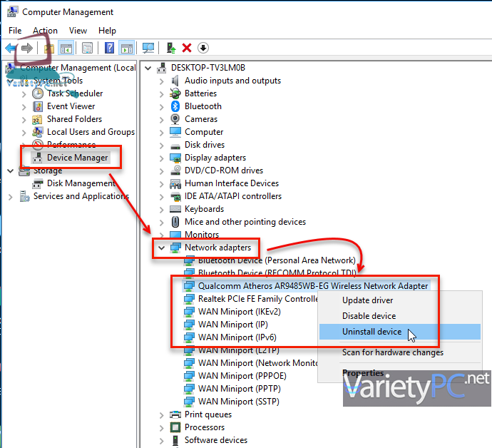492x448 pixels.
Task: Click the Properties sheet toolbar icon
Action: tap(87, 48)
